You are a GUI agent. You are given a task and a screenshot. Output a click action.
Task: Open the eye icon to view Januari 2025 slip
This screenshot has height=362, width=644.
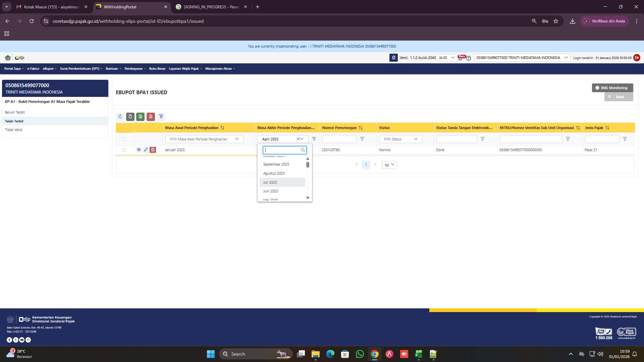[x=139, y=150]
